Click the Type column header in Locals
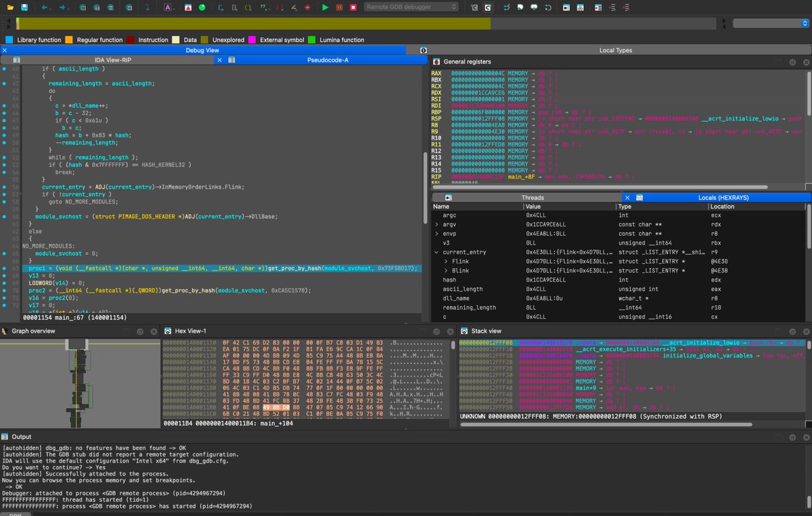Viewport: 812px width, 516px height. pos(661,206)
